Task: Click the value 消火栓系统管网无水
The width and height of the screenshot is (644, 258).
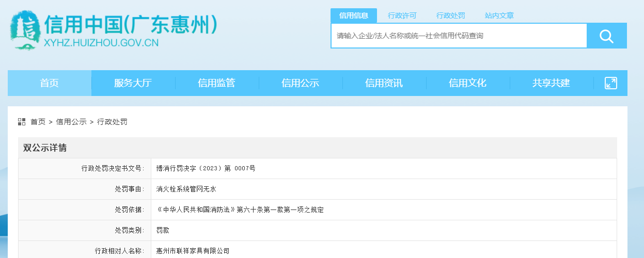Action: 186,189
